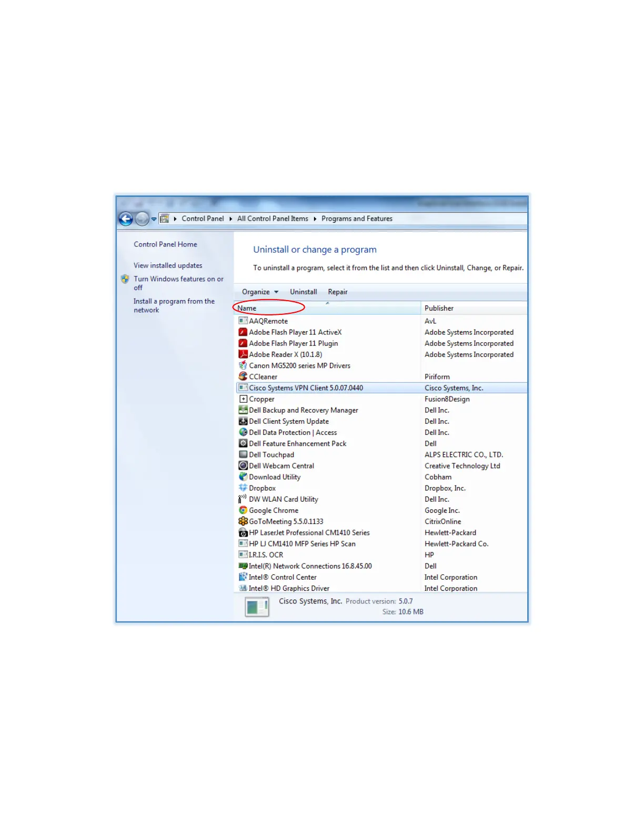
Task: Sort by the Name column header
Action: coord(327,308)
